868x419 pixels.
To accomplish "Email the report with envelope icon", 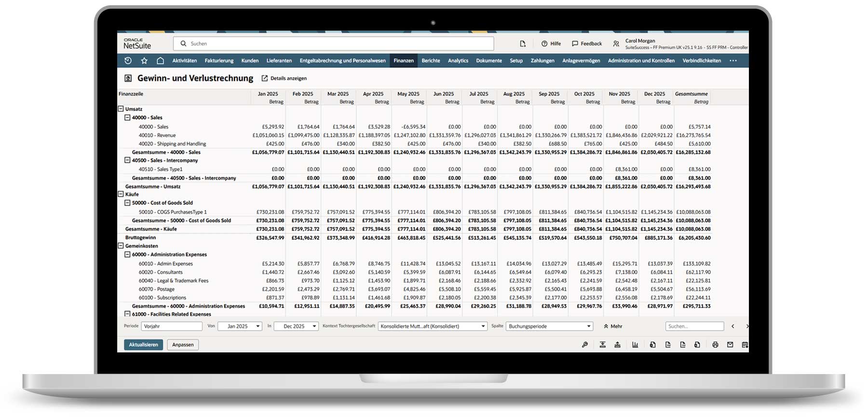I will pos(730,345).
